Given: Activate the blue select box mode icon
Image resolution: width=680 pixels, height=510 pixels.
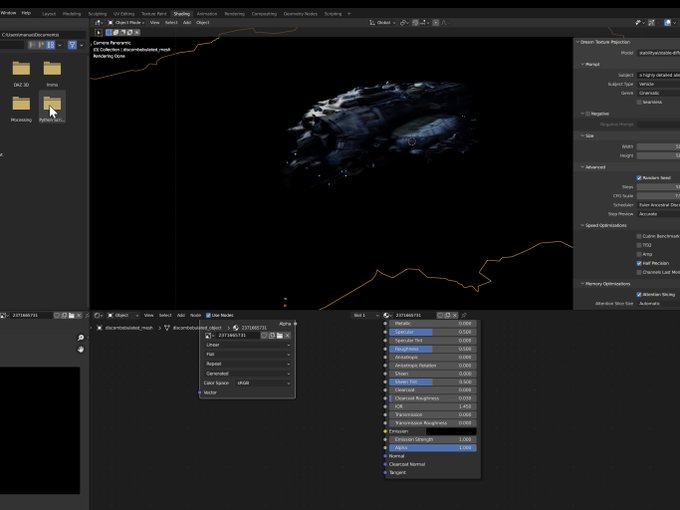Looking at the screenshot, I should click(x=109, y=33).
